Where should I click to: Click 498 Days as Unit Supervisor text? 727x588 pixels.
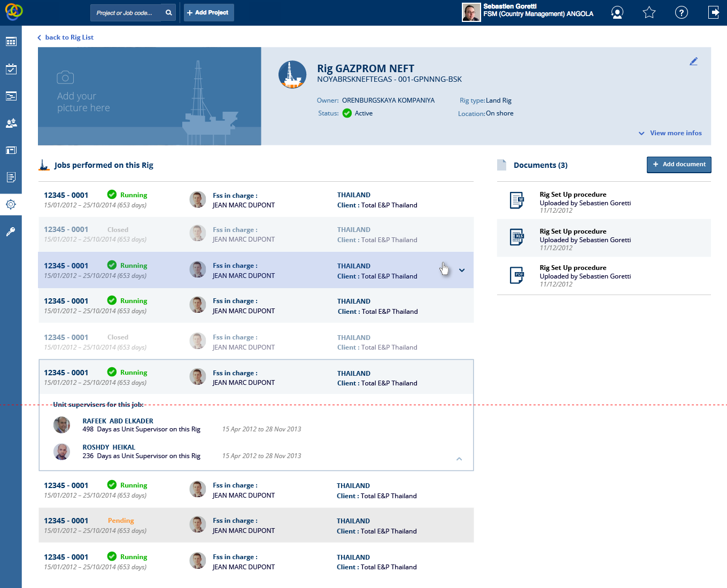[x=142, y=429]
